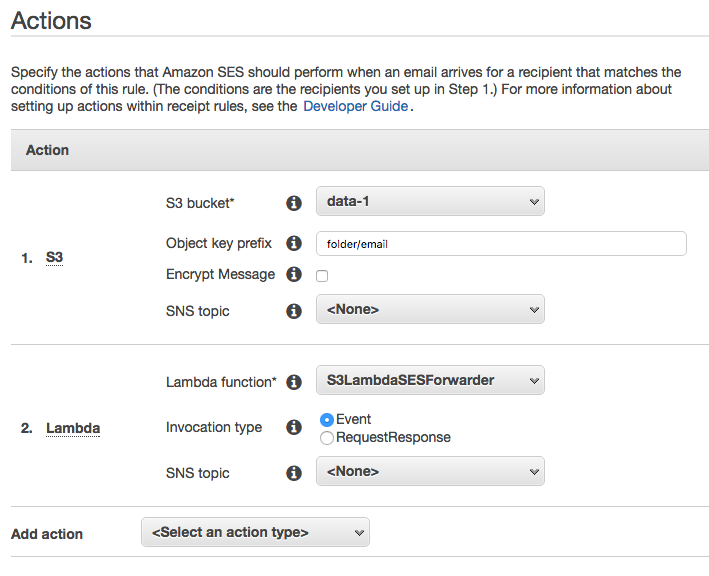Select the Event invocation type
This screenshot has width=709, height=576.
(326, 420)
